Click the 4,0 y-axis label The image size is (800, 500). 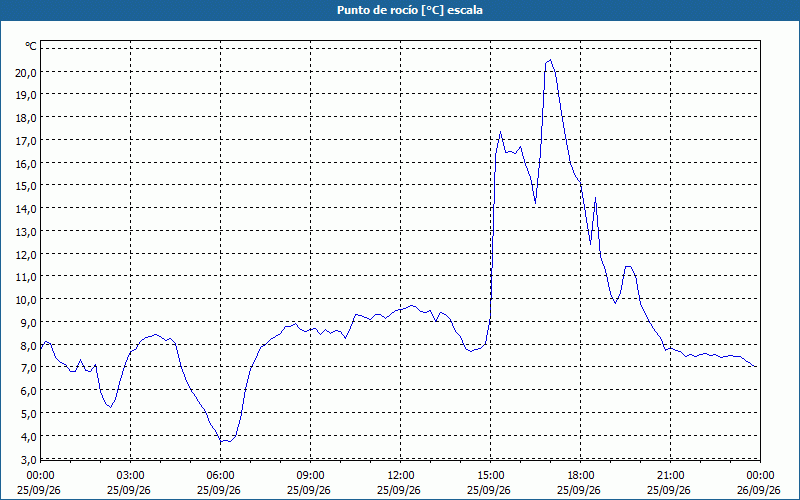pos(28,436)
